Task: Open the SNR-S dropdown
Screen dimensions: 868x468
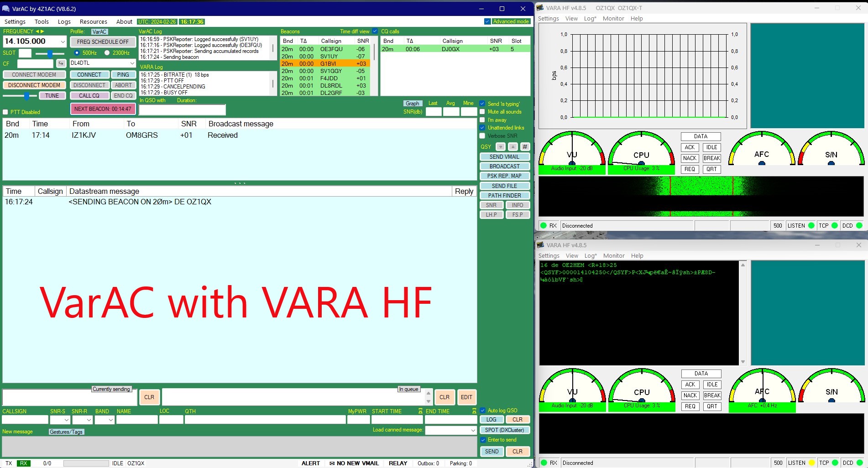Action: point(67,420)
